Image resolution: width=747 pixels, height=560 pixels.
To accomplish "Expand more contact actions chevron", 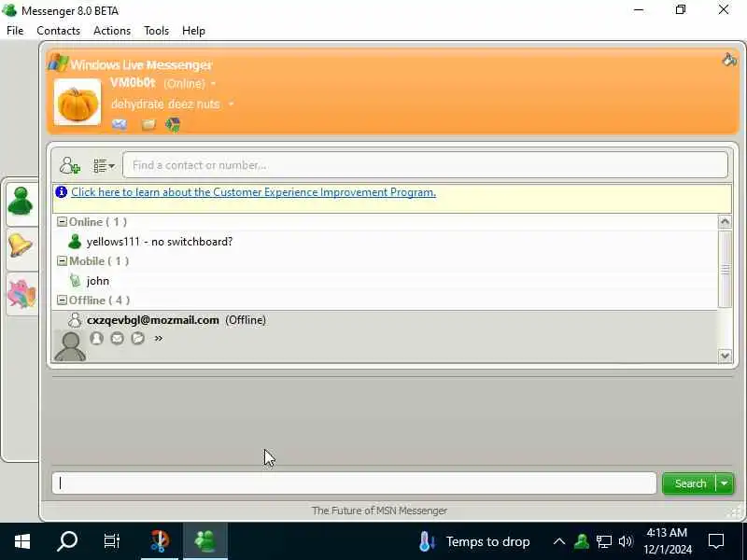I will 159,338.
